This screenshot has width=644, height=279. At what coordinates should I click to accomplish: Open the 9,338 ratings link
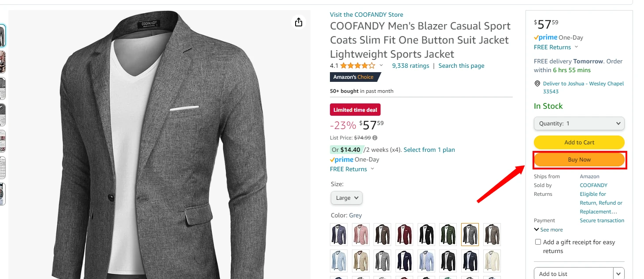point(411,66)
